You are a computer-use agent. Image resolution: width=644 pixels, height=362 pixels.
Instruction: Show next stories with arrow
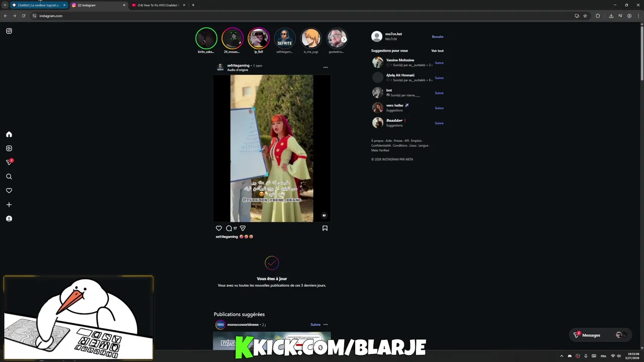[x=344, y=39]
